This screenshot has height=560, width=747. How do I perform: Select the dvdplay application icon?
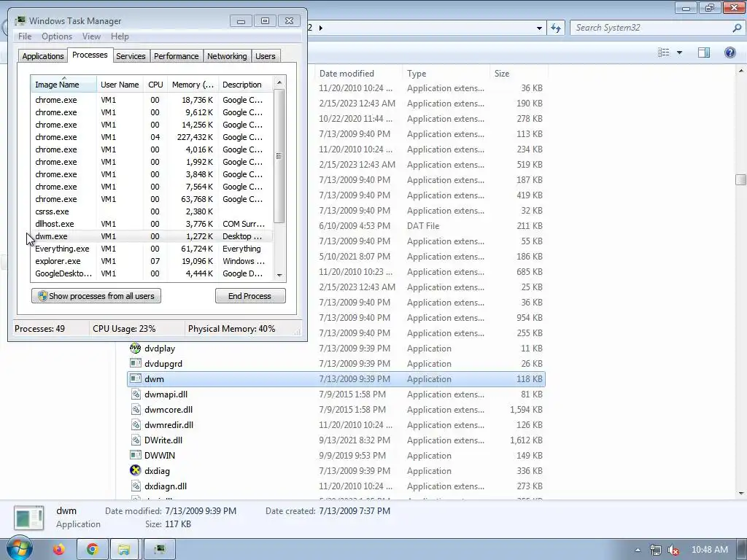click(135, 348)
